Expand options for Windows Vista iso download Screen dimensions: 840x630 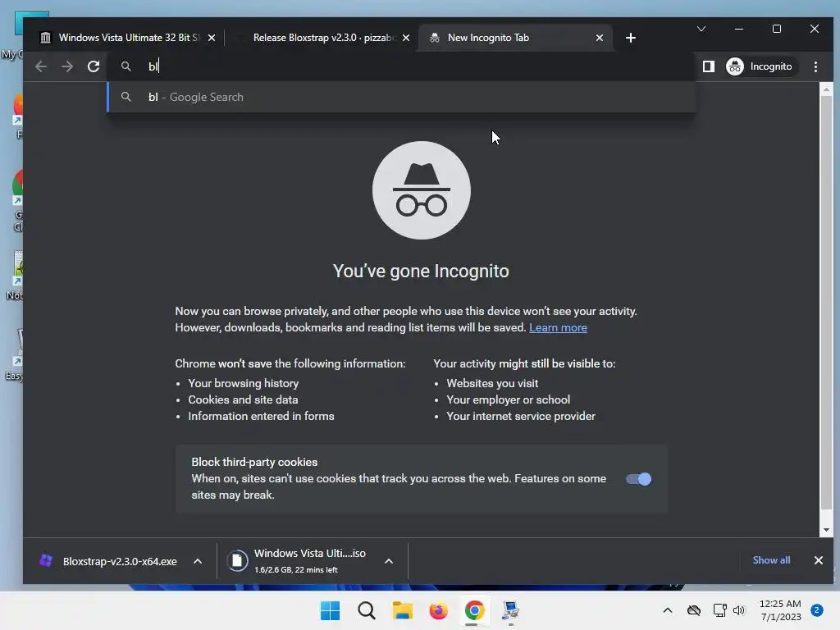(389, 561)
